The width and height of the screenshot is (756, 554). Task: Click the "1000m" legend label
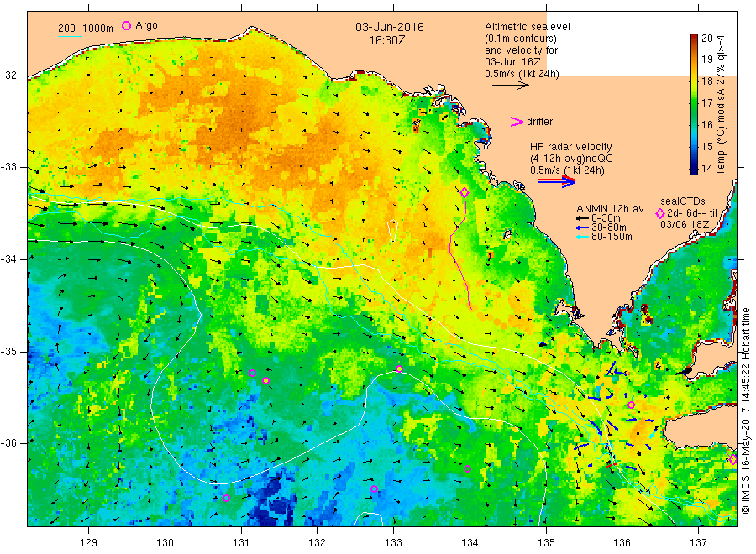[98, 29]
